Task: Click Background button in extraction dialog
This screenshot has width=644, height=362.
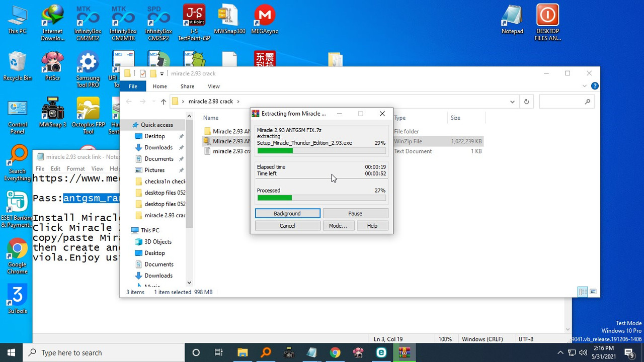Action: click(287, 214)
